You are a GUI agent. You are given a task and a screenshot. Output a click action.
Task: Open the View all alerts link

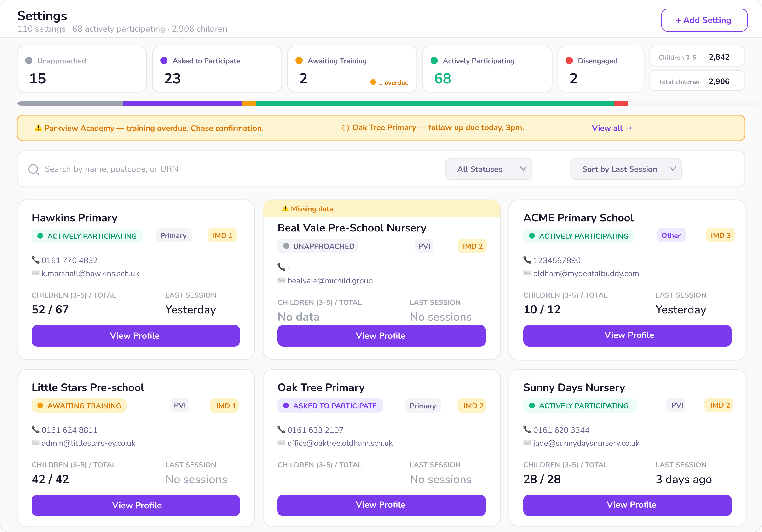click(x=612, y=128)
